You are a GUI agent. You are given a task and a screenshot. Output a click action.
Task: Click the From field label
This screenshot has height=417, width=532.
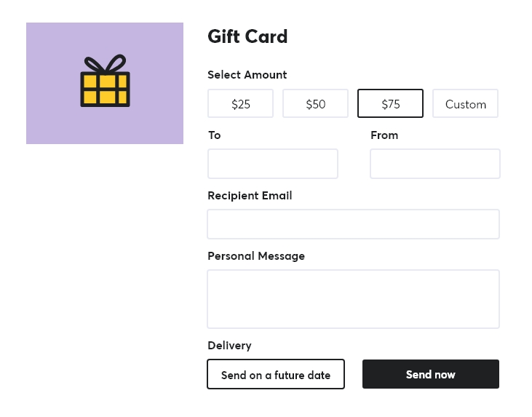point(384,135)
